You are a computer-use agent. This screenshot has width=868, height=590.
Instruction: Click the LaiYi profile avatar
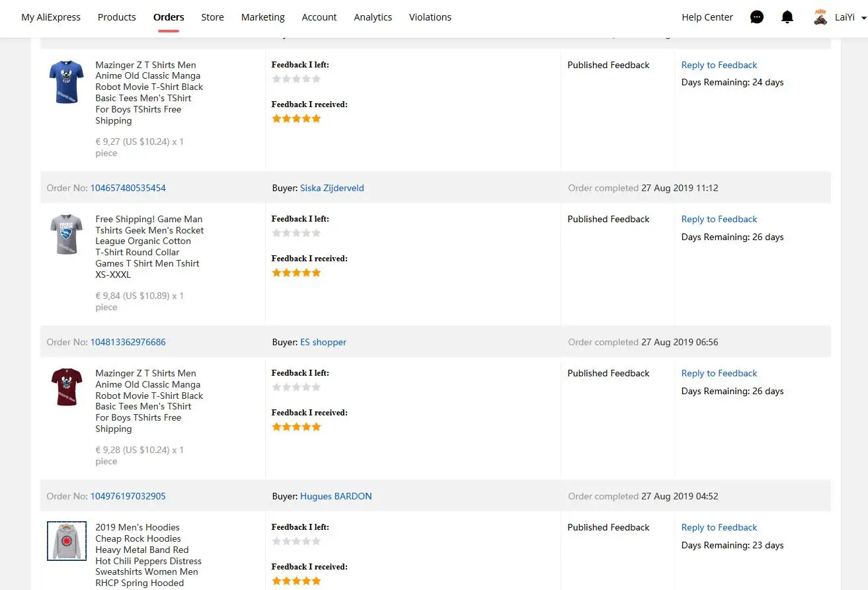coord(820,17)
